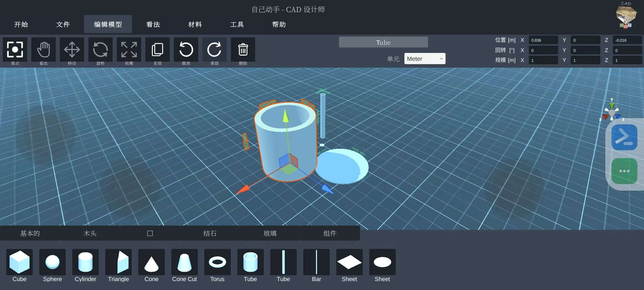Edit position Z value -0.016
This screenshot has height=290, width=644.
(627, 40)
